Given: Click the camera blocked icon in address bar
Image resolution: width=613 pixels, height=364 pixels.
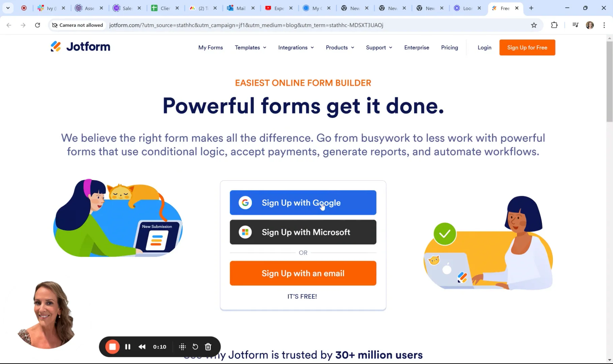Looking at the screenshot, I should click(55, 25).
